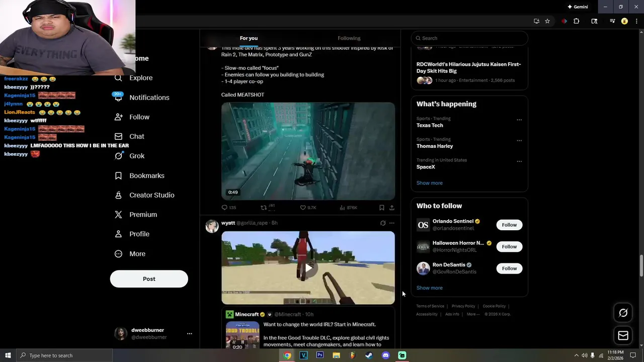The image size is (644, 362).
Task: Open Premium in the sidebar
Action: [x=136, y=215]
